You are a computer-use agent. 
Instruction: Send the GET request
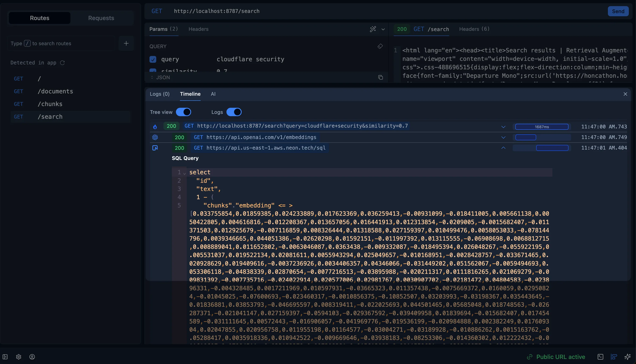(618, 11)
